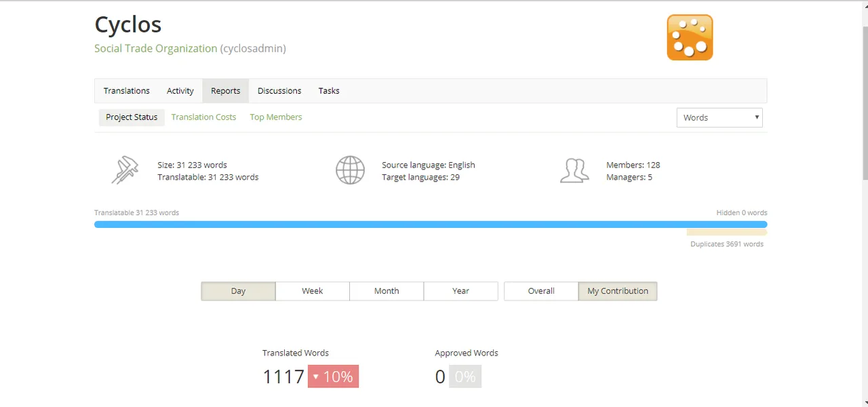Switch to Overall statistics
This screenshot has width=868, height=407.
pyautogui.click(x=541, y=291)
